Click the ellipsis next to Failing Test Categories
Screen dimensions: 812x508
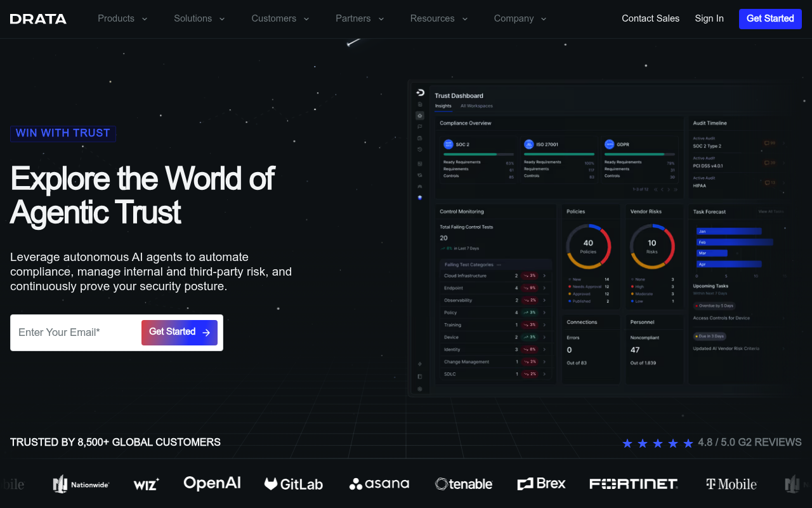pos(499,265)
